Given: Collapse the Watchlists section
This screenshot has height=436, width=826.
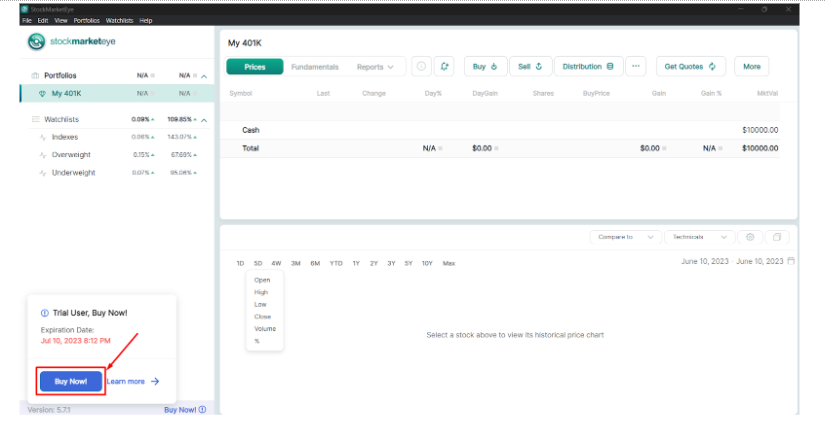Looking at the screenshot, I should click(204, 120).
